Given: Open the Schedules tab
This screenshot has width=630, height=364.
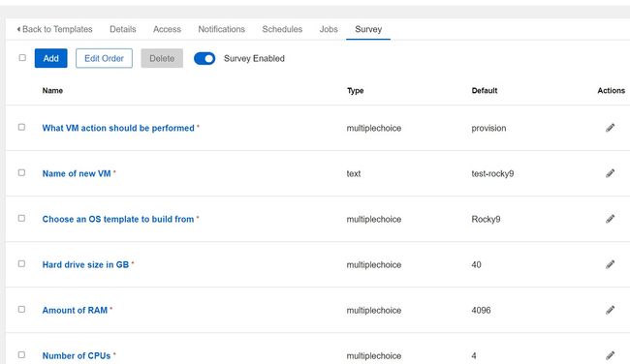Looking at the screenshot, I should click(282, 29).
